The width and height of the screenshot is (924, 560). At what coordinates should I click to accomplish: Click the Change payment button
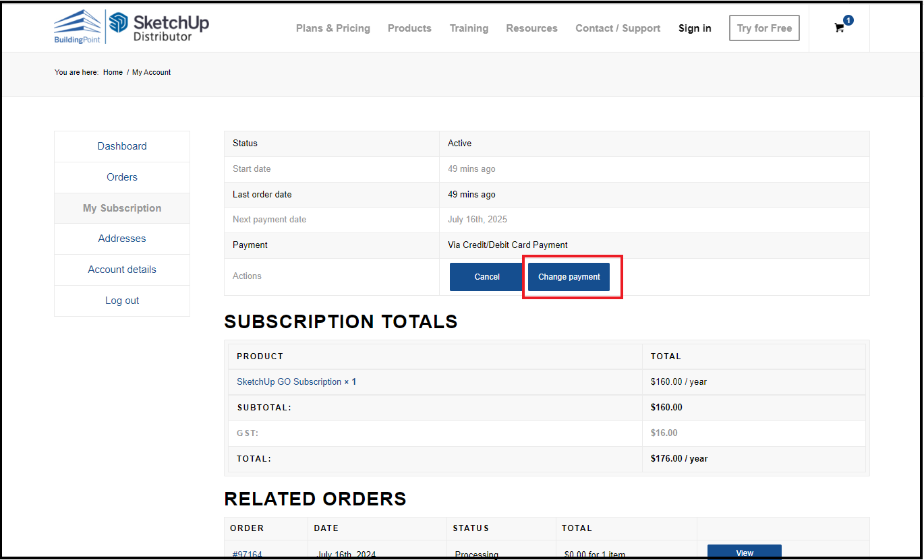pyautogui.click(x=569, y=277)
